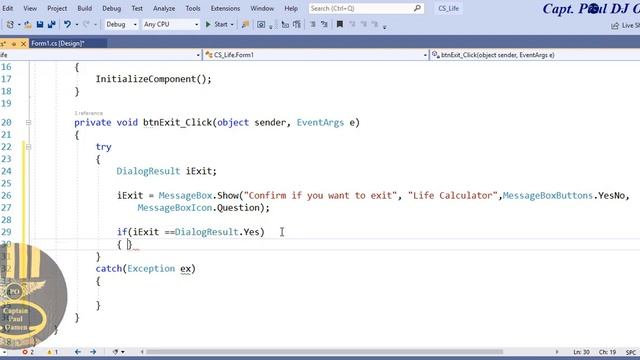640x360 pixels.
Task: Navigate backward with left arrow in status strip
Action: click(78, 352)
